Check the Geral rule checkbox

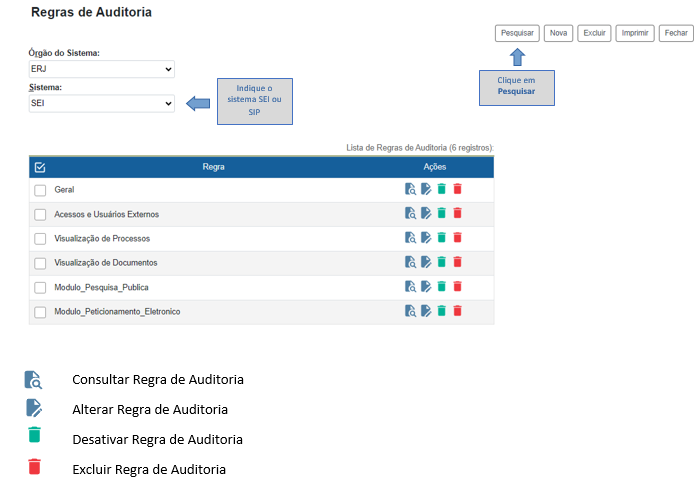[40, 190]
